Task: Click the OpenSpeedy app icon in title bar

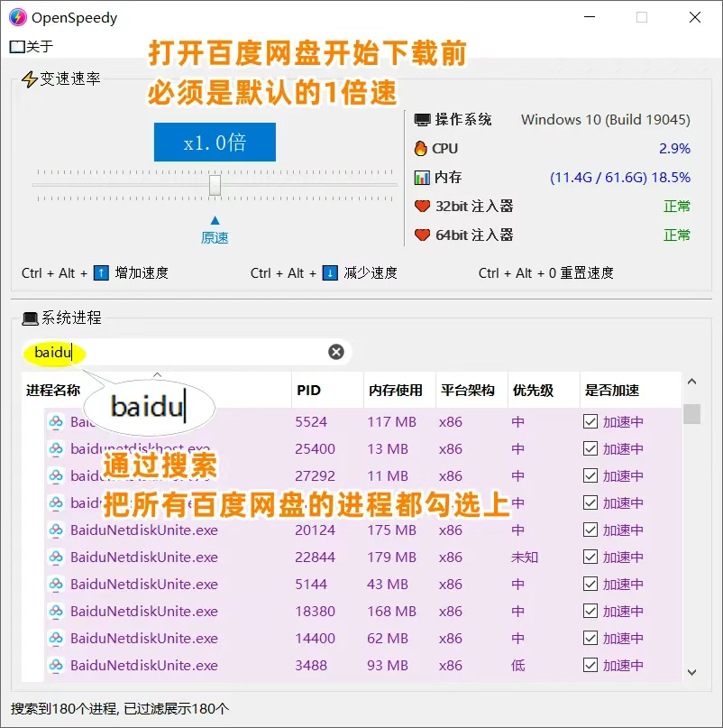Action: point(17,17)
